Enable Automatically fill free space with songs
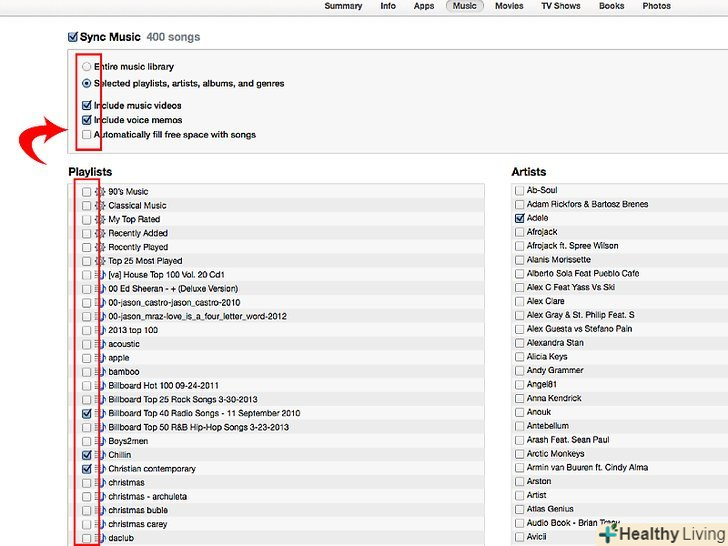This screenshot has width=728, height=546. coord(86,135)
